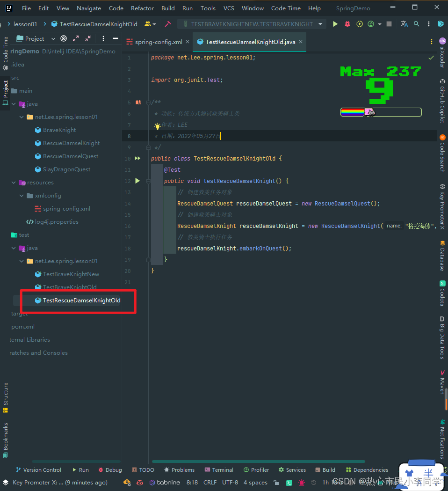
Task: Collapse main net.Lee.spring.lesson01 package
Action: (21, 117)
